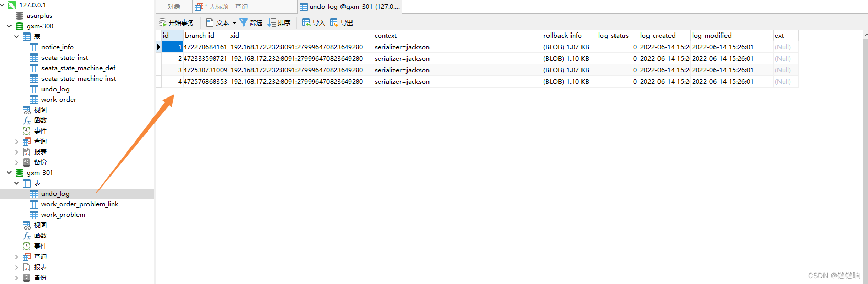The height and width of the screenshot is (284, 868).
Task: Expand 查询 queries under gxm-301
Action: [x=17, y=257]
